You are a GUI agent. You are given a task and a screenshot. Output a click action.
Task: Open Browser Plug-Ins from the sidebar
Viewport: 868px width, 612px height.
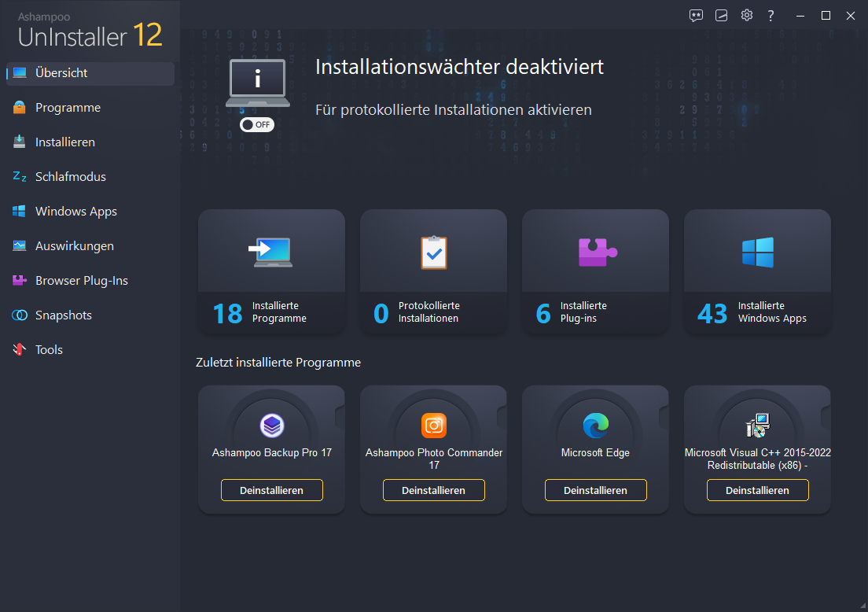point(81,281)
